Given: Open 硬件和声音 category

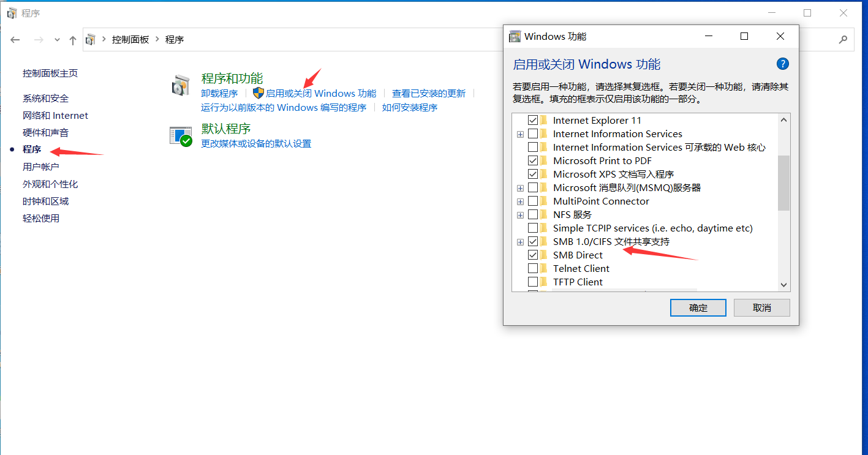Looking at the screenshot, I should [46, 132].
